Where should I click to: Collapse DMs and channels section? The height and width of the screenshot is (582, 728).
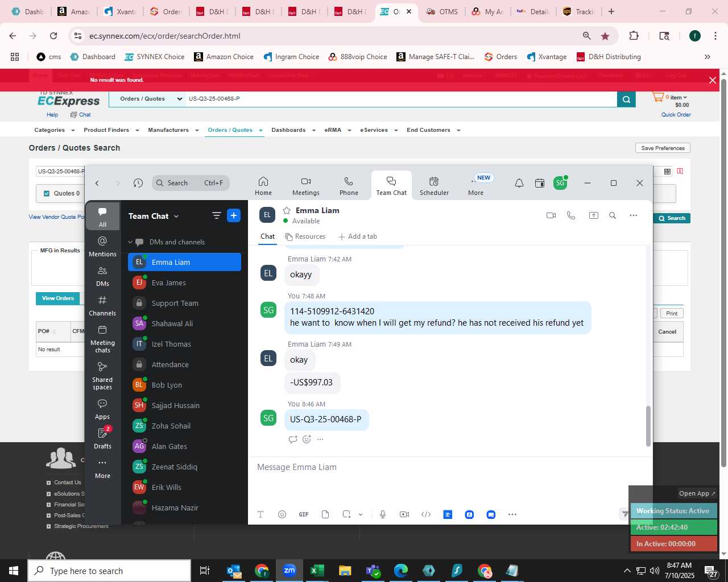[130, 242]
